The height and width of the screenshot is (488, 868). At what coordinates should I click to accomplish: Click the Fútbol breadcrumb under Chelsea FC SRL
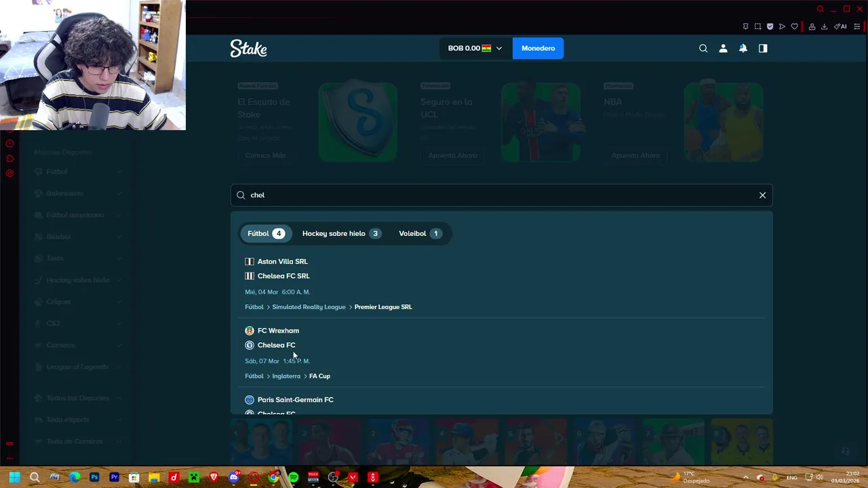coord(254,307)
